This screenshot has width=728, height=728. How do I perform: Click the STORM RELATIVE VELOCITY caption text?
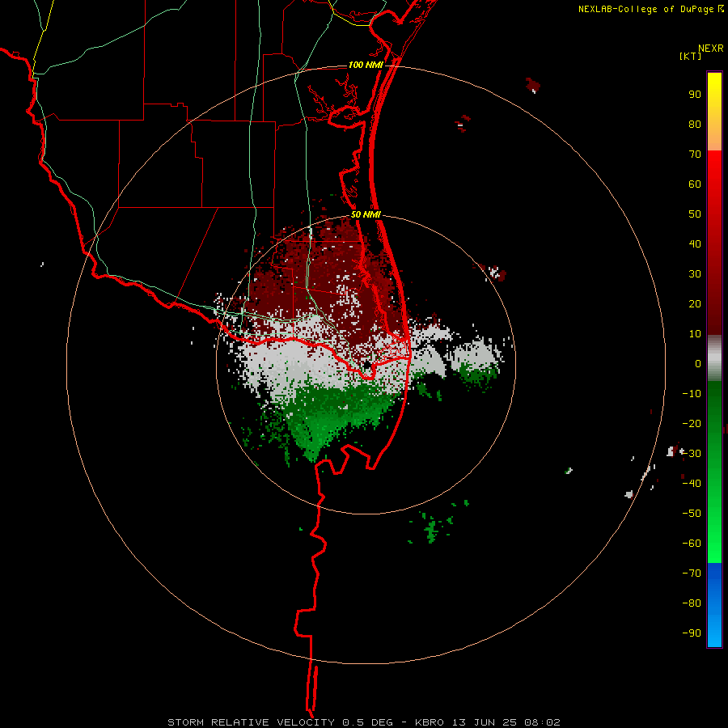coord(251,722)
